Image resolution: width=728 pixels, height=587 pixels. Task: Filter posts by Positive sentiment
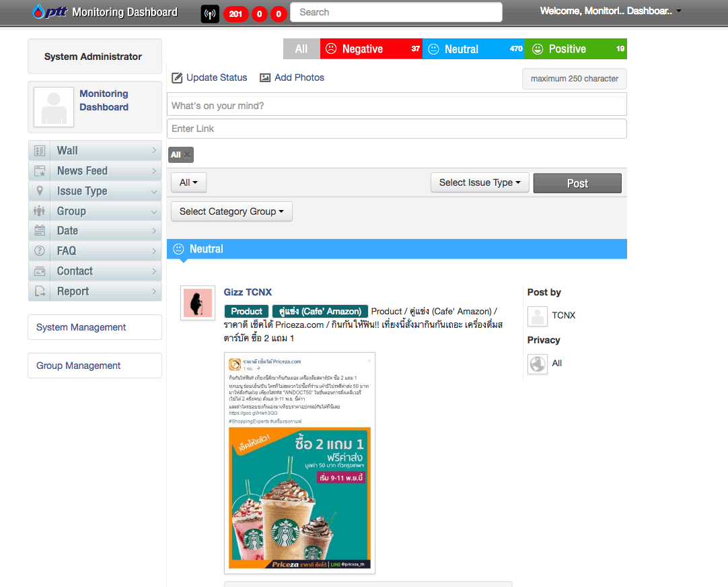click(576, 48)
